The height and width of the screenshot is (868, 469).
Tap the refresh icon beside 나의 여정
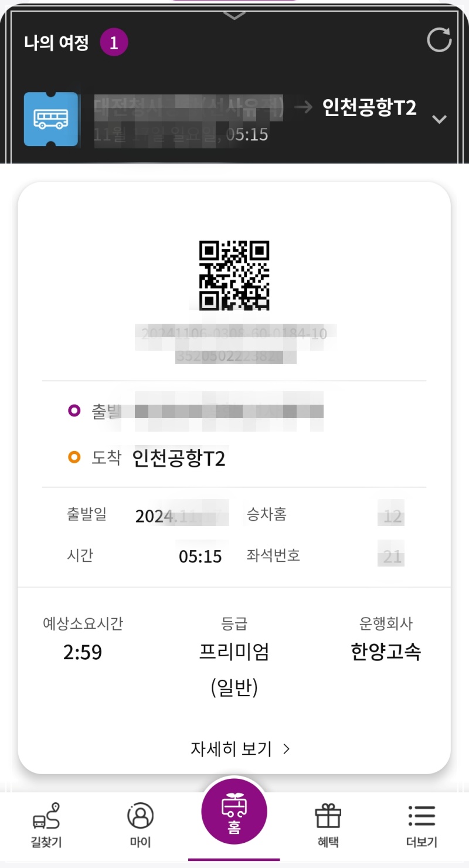click(439, 40)
